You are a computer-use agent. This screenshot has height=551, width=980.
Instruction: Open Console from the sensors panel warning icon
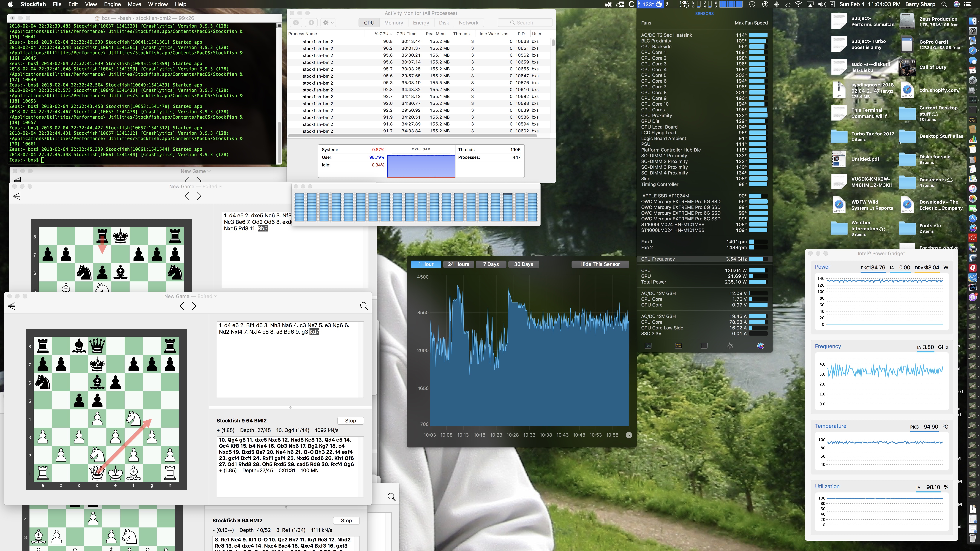click(678, 346)
